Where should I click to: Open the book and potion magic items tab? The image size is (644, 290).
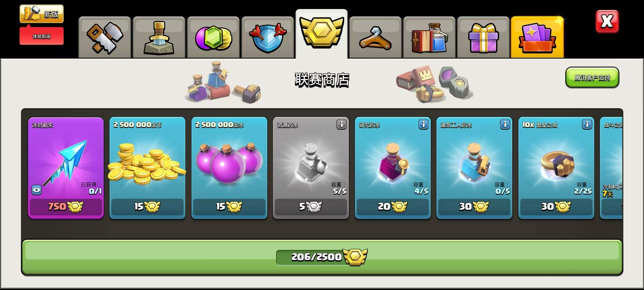point(429,37)
